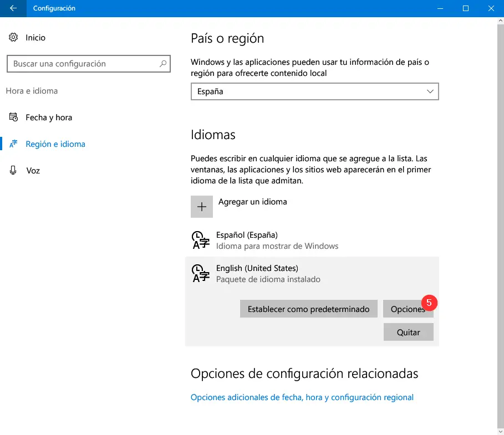Click the Paquete de idioma instalado text
The height and width of the screenshot is (435, 504).
[268, 279]
